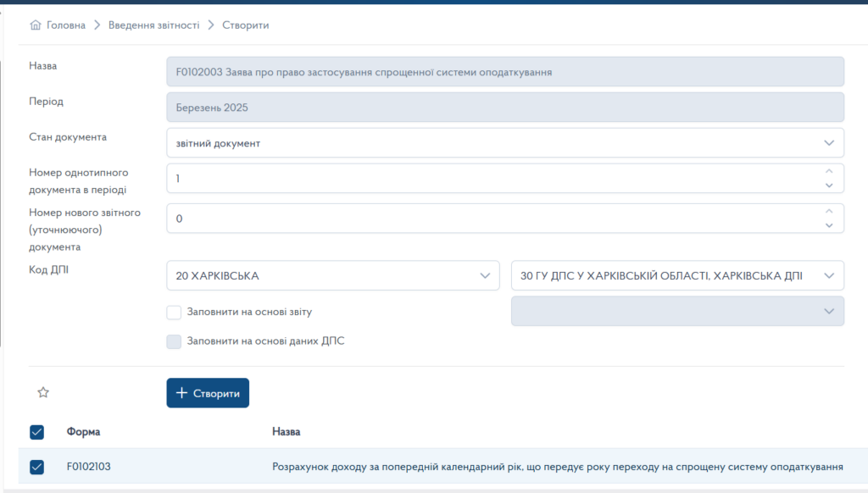Open 'Введення звітності' breadcrumb
The height and width of the screenshot is (493, 868).
pyautogui.click(x=153, y=25)
